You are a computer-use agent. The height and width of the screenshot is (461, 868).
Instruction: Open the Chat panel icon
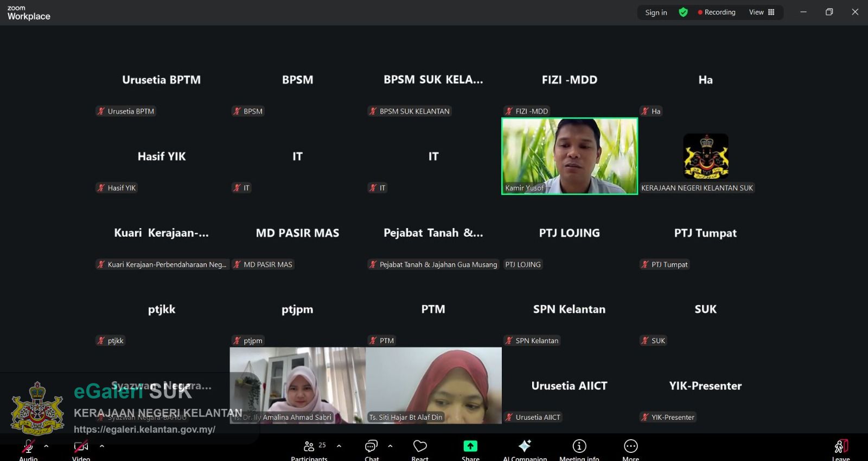[371, 446]
